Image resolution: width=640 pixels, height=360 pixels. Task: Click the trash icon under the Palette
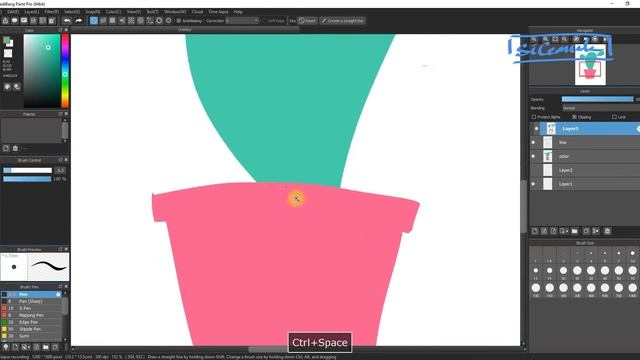pos(16,148)
